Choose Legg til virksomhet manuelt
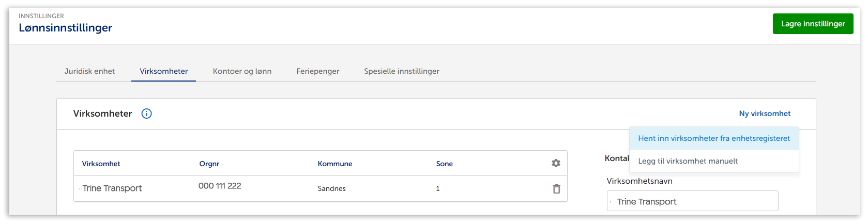The image size is (868, 224). (688, 161)
